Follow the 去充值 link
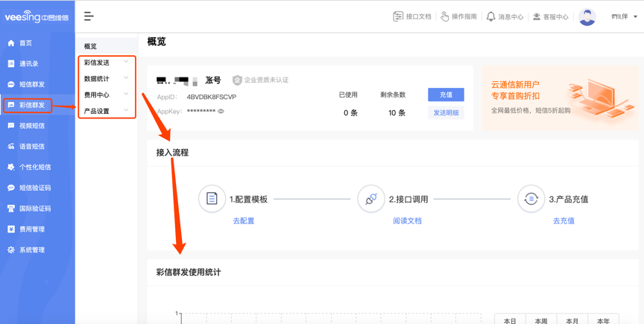The width and height of the screenshot is (644, 324). coord(563,221)
